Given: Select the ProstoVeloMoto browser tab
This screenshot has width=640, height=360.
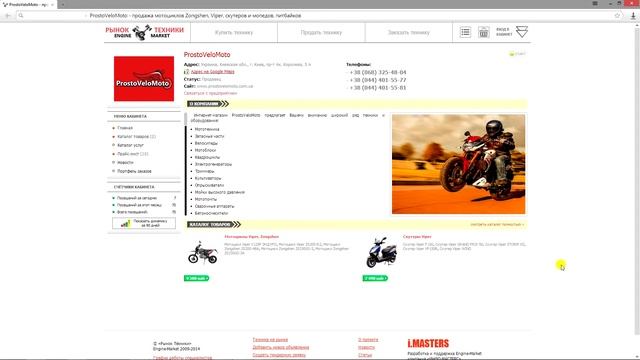Looking at the screenshot, I should pos(28,4).
